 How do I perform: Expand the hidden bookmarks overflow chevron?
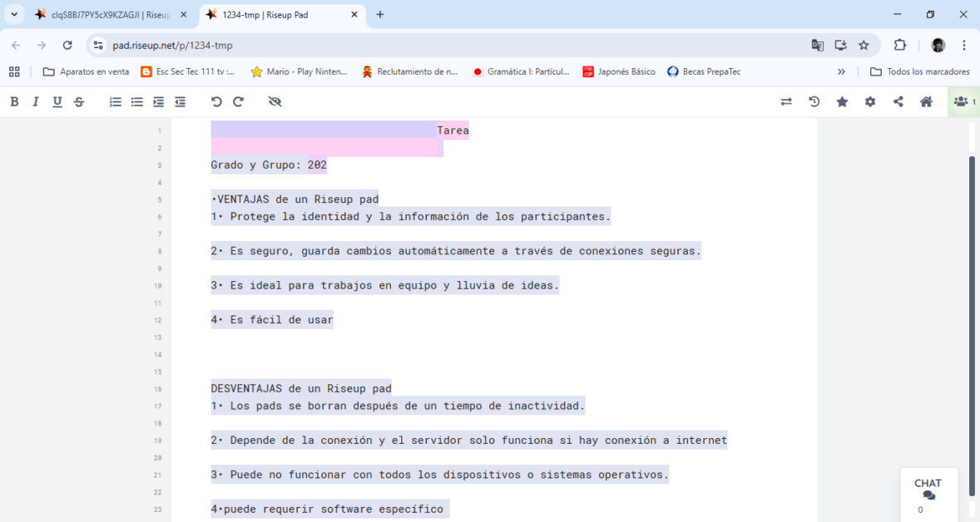click(x=841, y=71)
